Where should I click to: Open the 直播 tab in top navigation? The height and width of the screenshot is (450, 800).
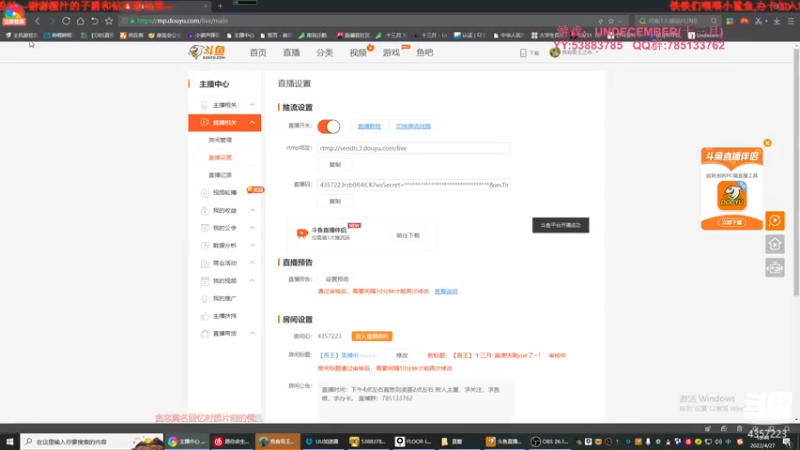(x=291, y=53)
